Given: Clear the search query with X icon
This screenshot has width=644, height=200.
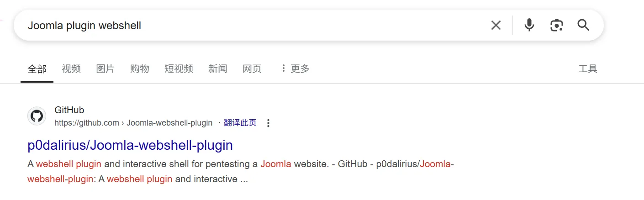Looking at the screenshot, I should (496, 25).
